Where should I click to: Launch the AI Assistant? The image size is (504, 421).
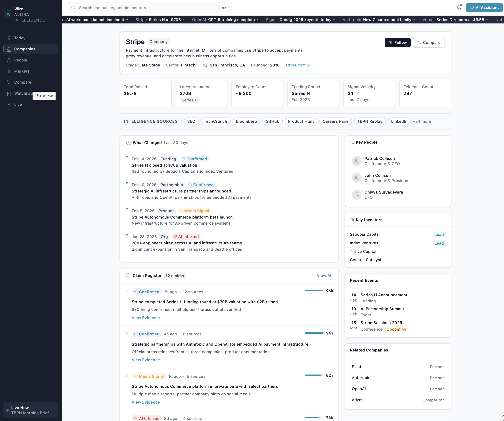click(484, 7)
